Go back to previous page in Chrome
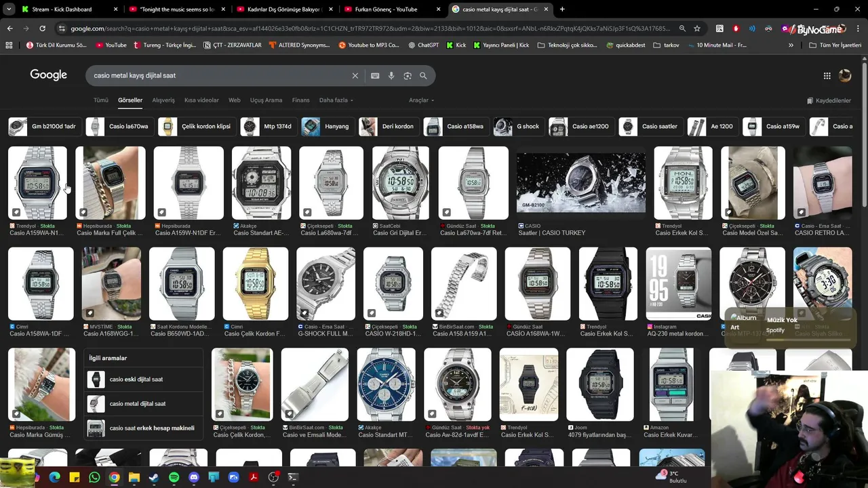868x488 pixels. tap(9, 28)
